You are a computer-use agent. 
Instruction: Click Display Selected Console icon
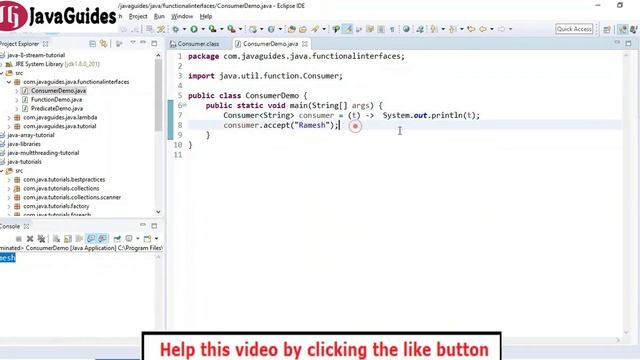click(129, 239)
